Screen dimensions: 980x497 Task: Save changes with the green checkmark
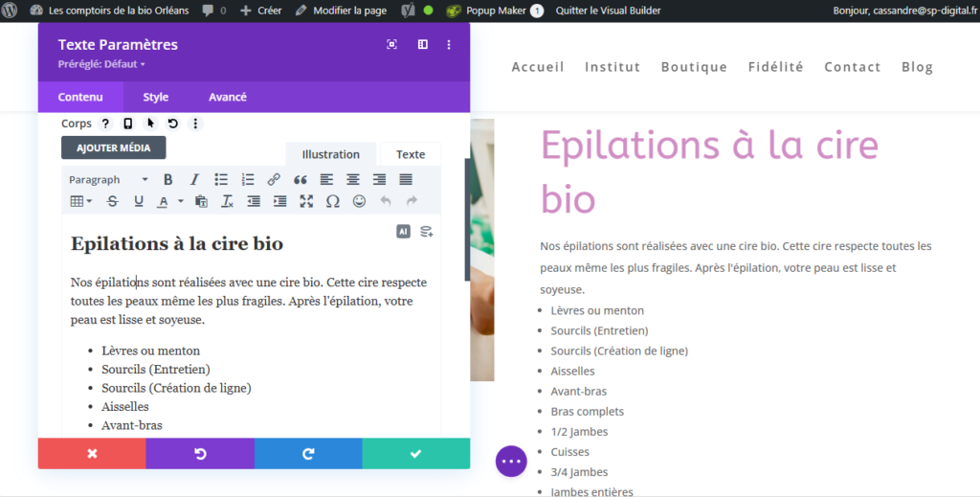tap(416, 453)
